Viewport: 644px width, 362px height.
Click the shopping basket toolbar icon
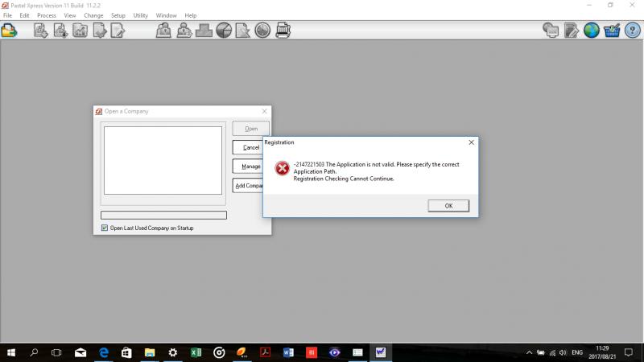coord(612,31)
